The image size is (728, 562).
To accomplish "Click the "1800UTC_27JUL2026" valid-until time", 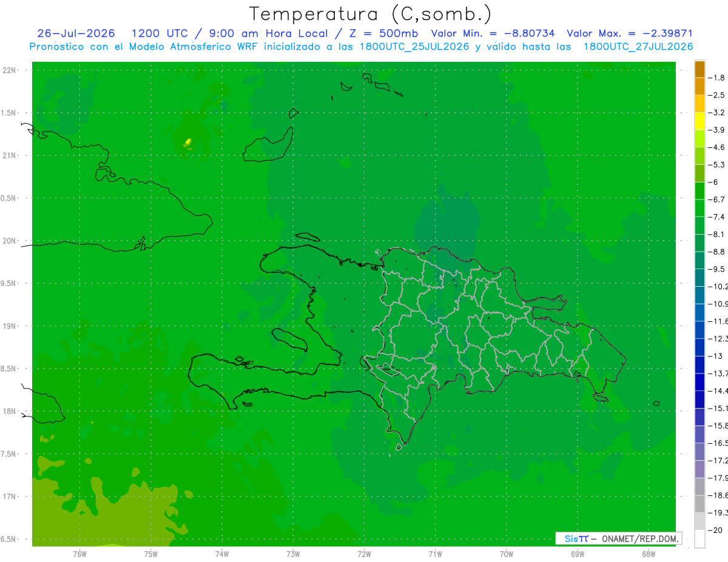I will (638, 47).
